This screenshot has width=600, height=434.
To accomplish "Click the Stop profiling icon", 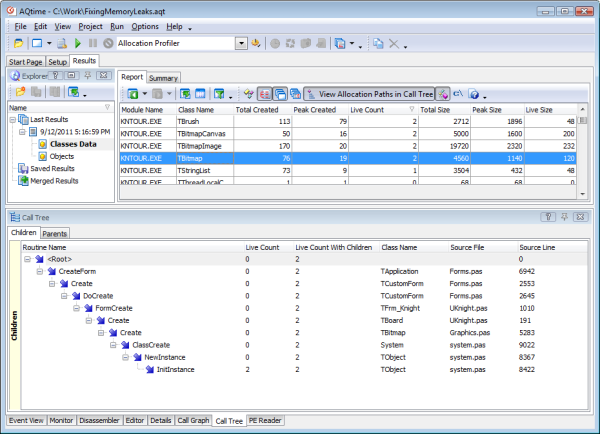I will tap(109, 43).
